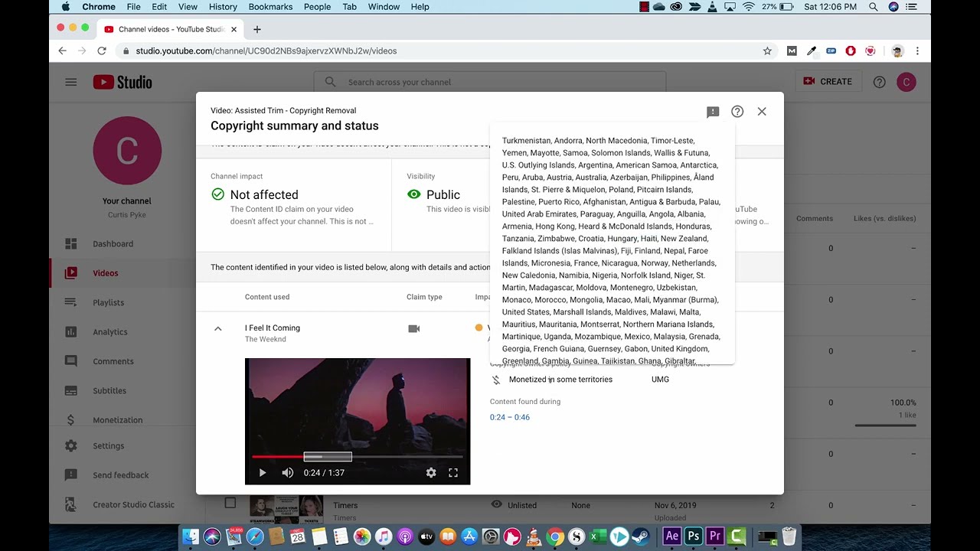The image size is (980, 551).
Task: Click the 0:24 – 0:46 timestamp link
Action: (510, 417)
